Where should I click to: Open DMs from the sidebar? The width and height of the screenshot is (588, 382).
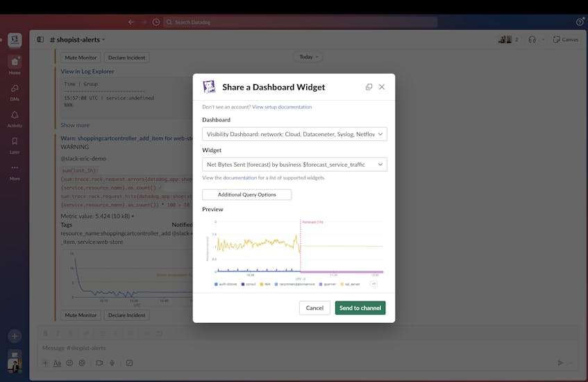pos(15,92)
